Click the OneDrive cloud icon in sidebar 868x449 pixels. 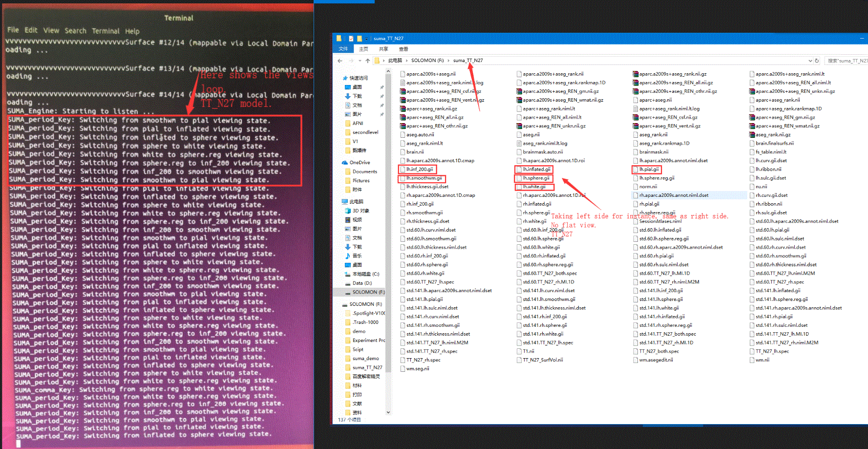point(345,163)
